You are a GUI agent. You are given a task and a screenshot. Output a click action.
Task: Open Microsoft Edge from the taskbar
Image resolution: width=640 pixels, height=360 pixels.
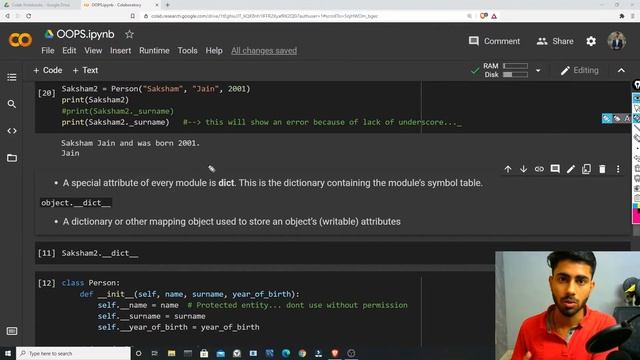tap(286, 353)
